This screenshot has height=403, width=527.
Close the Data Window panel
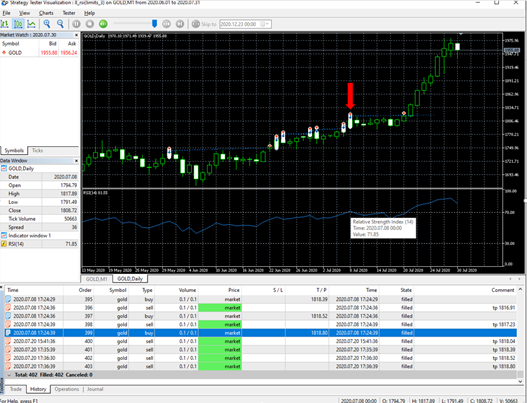pyautogui.click(x=76, y=161)
